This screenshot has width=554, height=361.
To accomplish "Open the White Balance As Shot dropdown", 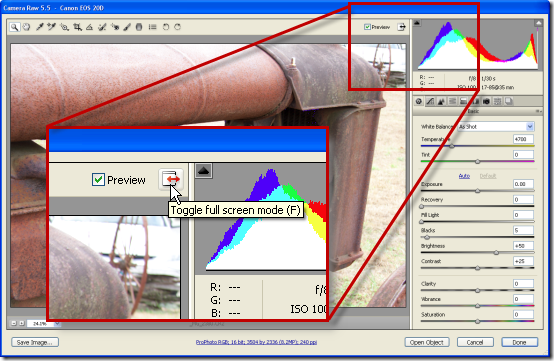I will (496, 126).
